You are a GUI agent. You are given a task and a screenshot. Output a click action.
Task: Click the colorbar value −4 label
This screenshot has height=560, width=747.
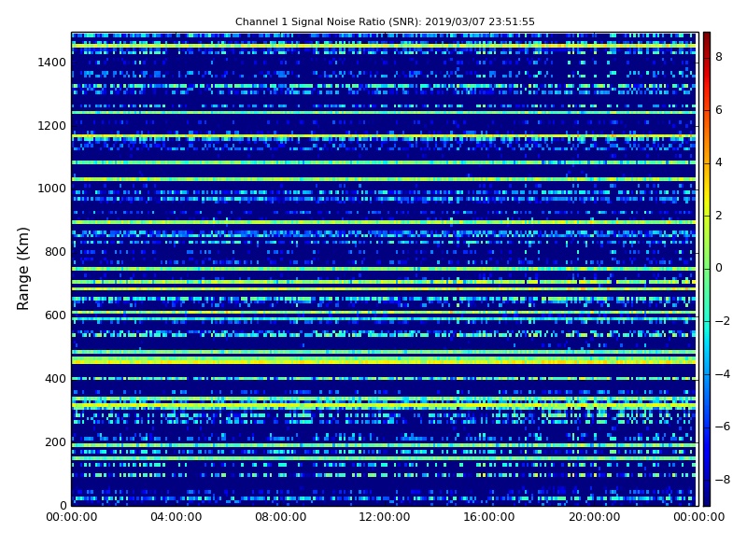723,374
